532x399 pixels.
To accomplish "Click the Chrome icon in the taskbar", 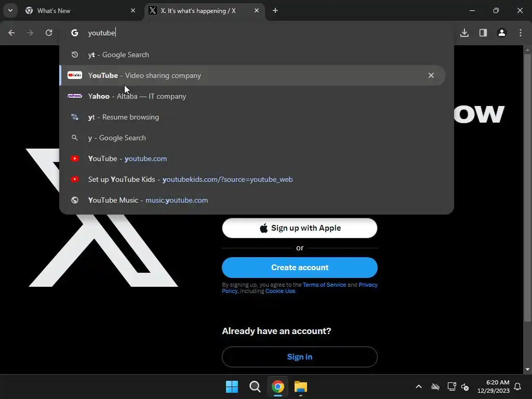I will (x=278, y=387).
